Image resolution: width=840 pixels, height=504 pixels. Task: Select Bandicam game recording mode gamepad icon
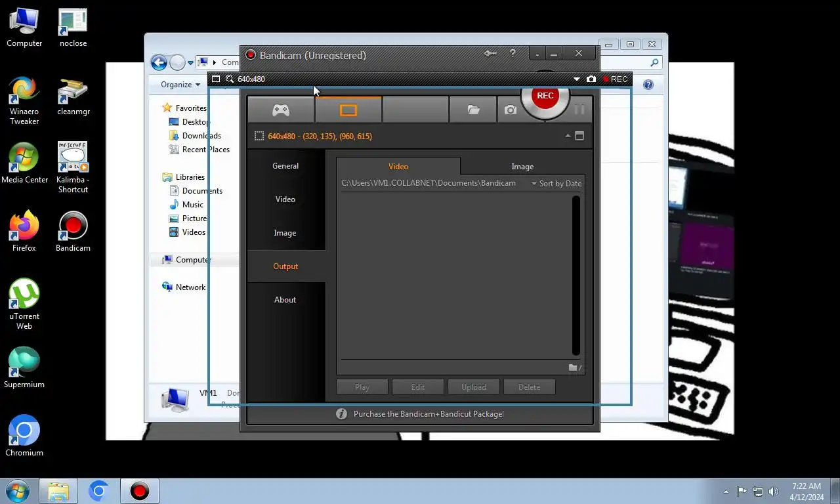tap(281, 110)
